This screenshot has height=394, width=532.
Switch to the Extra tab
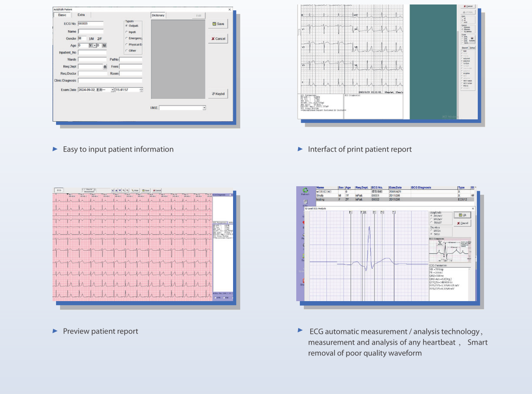point(81,15)
